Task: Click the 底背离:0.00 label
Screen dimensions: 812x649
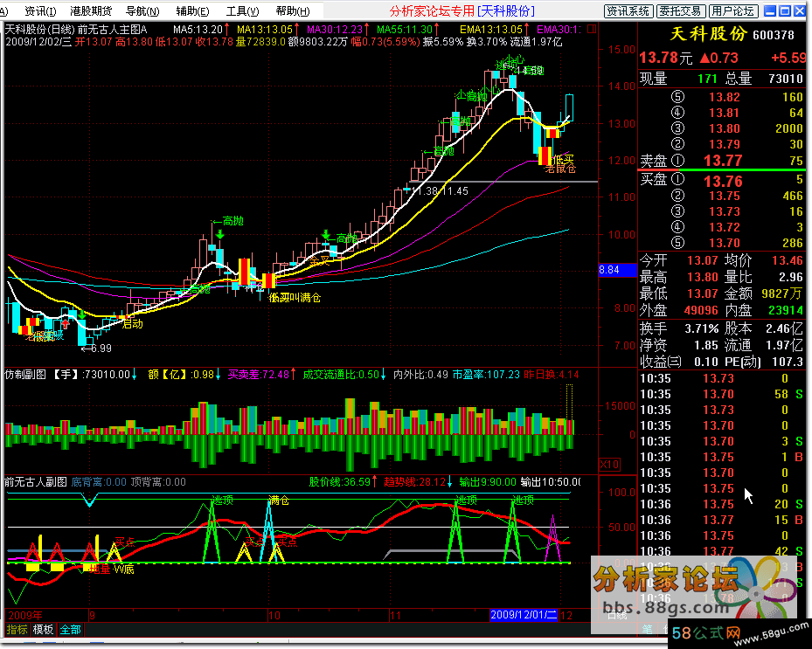Action: click(99, 482)
